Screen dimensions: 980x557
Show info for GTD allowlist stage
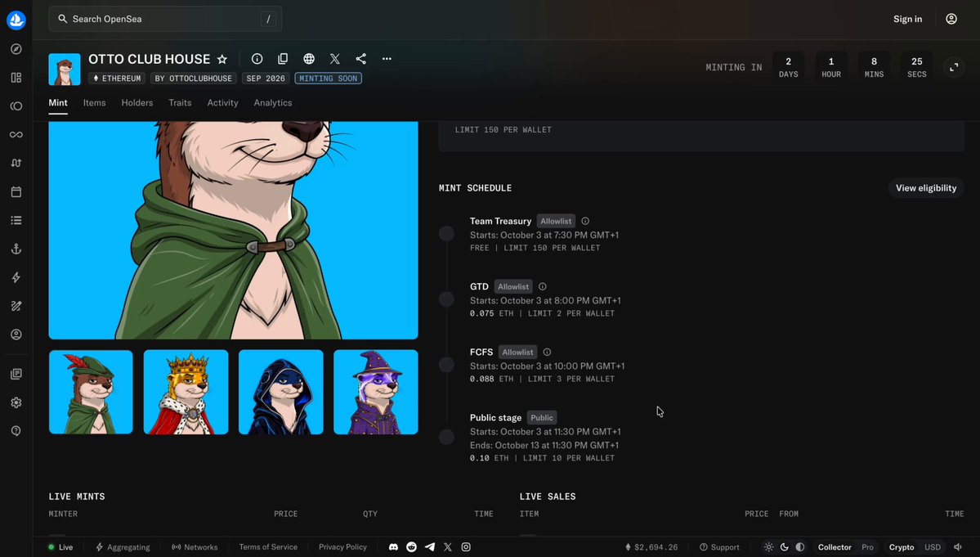pos(543,287)
